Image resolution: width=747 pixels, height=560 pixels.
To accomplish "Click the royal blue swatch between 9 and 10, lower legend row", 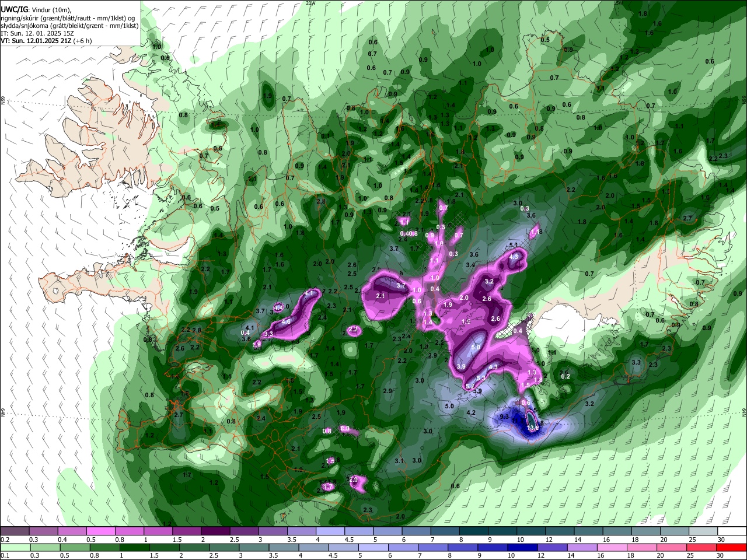I will pos(493,547).
